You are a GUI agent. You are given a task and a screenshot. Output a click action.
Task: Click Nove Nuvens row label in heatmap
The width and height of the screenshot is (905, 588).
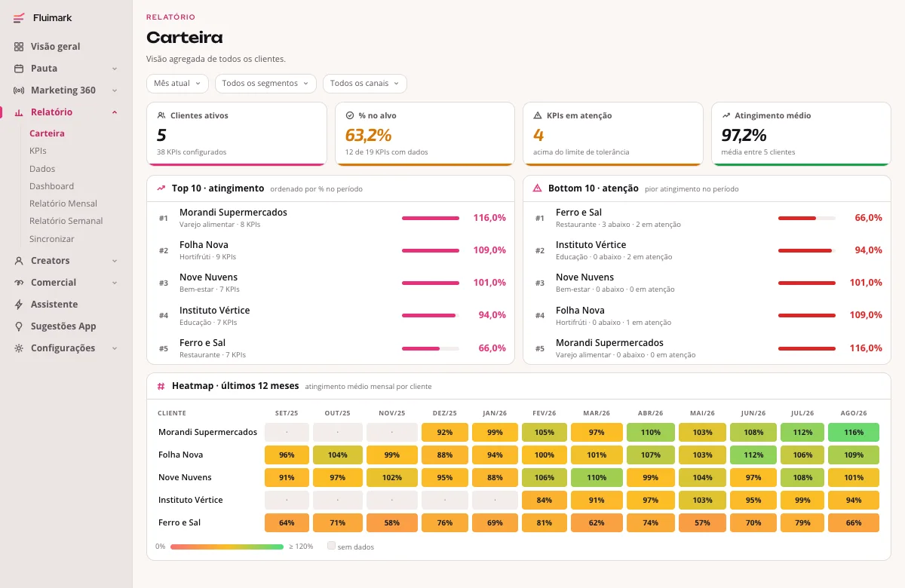pos(185,478)
